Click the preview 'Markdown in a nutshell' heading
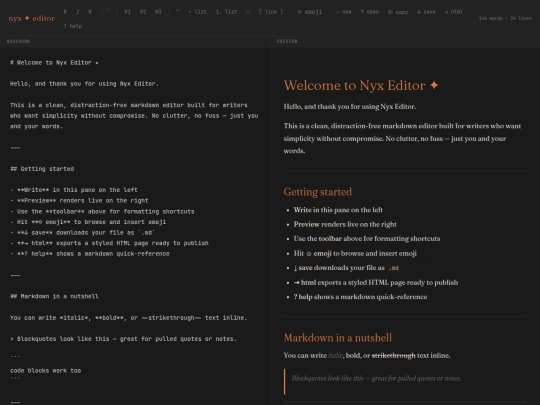This screenshot has width=540, height=405. (x=338, y=338)
